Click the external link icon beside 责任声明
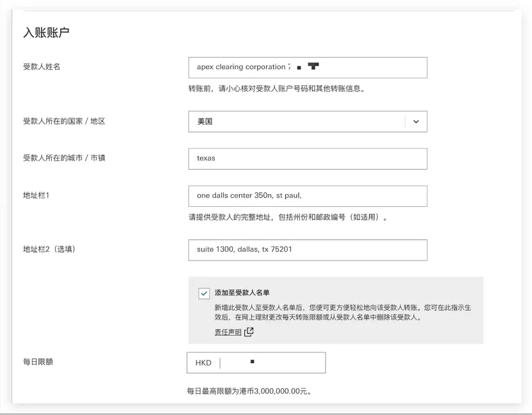The image size is (532, 415). [x=249, y=332]
